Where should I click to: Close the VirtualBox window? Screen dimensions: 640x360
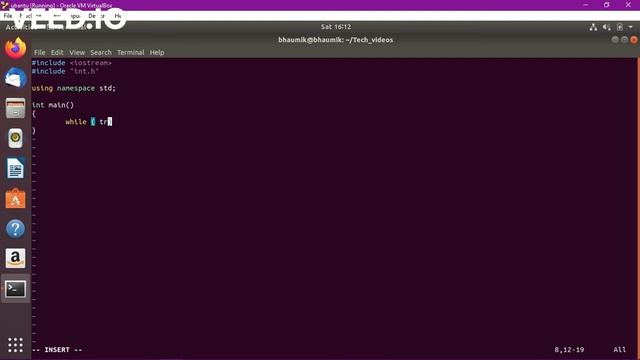point(628,5)
